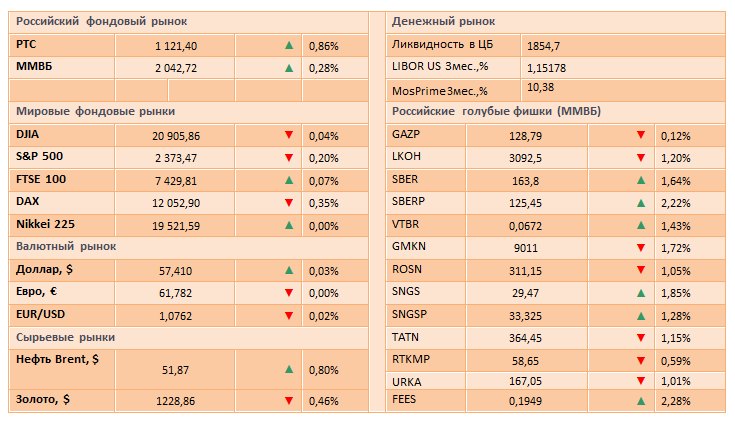Click the S&P 500 value 2 373,47
The width and height of the screenshot is (735, 424).
(176, 157)
